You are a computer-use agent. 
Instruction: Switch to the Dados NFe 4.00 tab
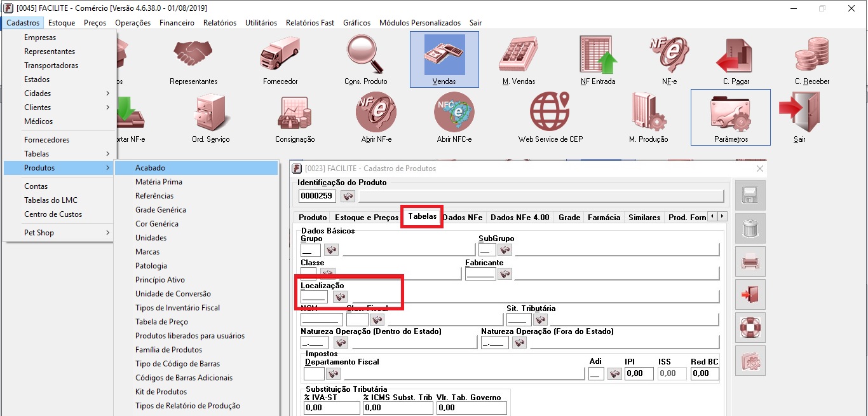[520, 218]
